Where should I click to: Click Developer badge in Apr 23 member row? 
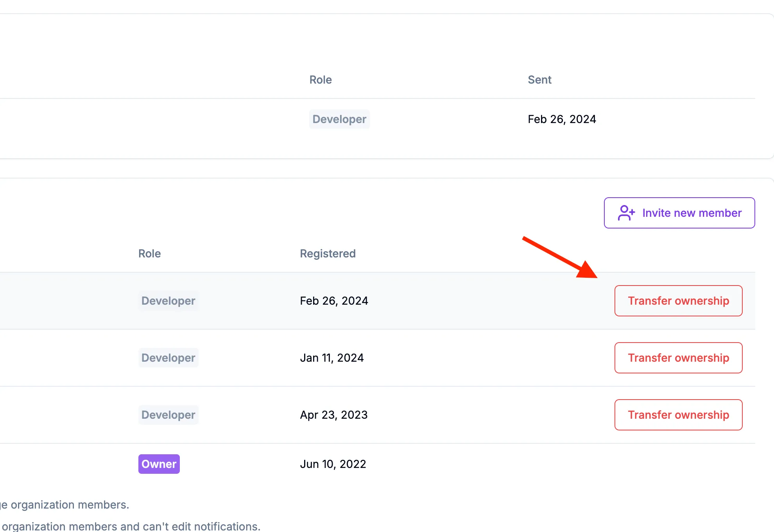click(x=168, y=415)
